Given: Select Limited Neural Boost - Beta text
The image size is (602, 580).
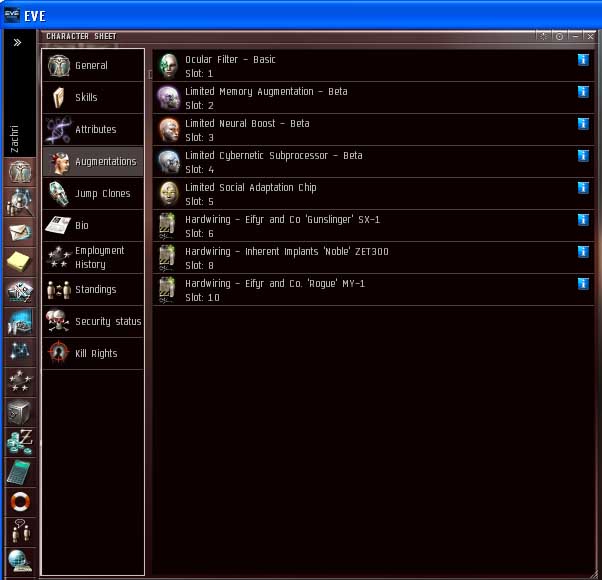Looking at the screenshot, I should tap(247, 123).
